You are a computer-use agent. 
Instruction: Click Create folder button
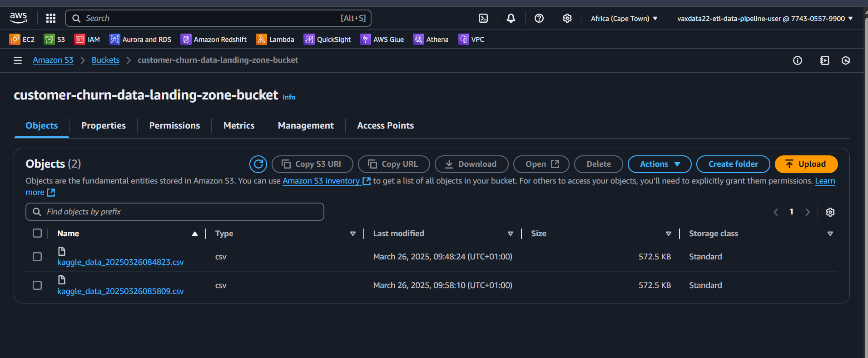click(733, 164)
